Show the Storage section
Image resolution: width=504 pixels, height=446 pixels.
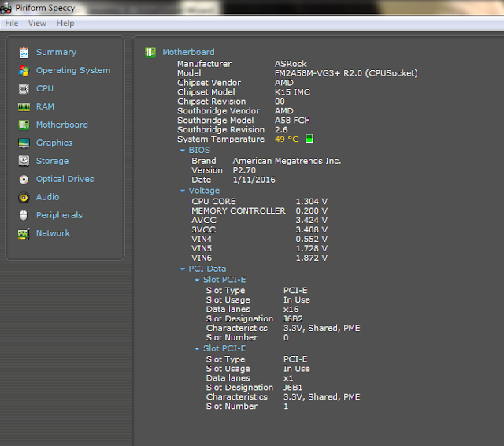click(x=53, y=161)
